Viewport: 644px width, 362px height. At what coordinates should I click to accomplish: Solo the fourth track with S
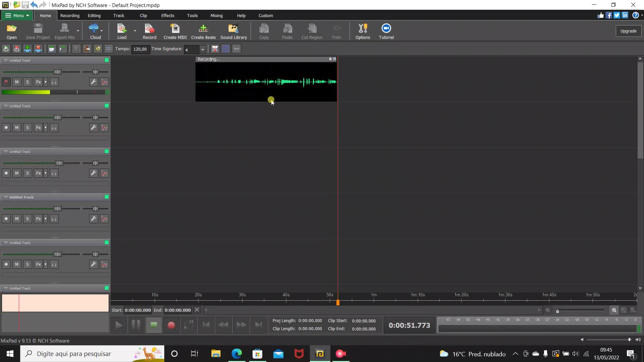coord(28,219)
